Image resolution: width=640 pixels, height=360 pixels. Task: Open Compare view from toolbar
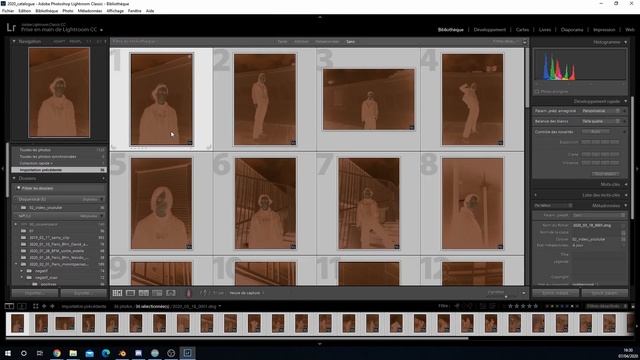point(144,293)
